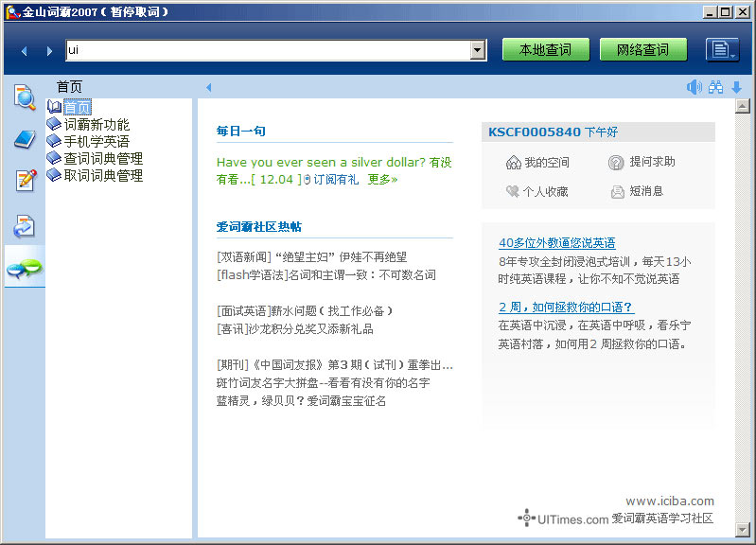Open 提问求助
Image resolution: width=756 pixels, height=545 pixels.
(652, 162)
